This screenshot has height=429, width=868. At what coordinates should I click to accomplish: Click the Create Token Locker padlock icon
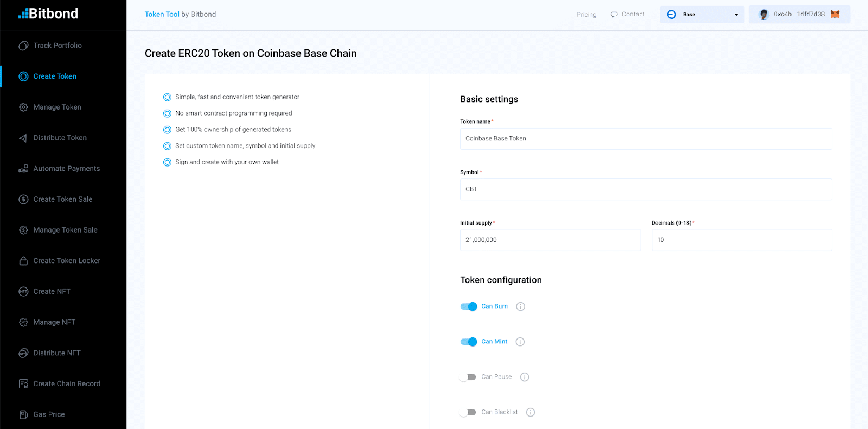click(x=23, y=261)
